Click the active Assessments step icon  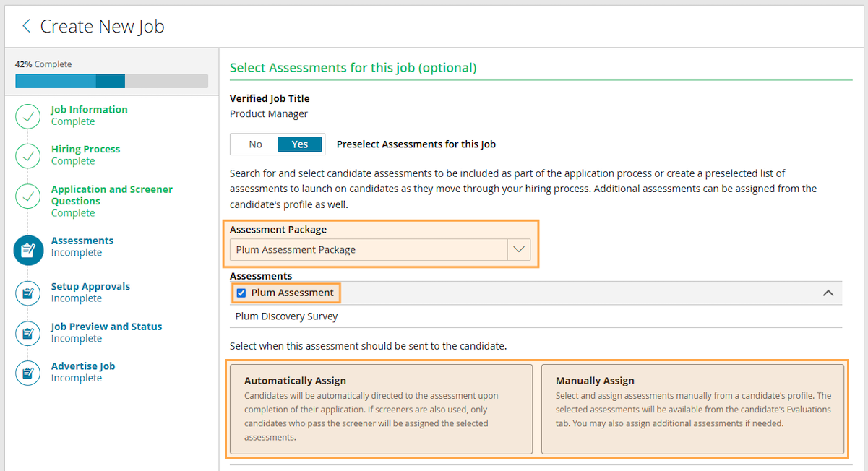[x=27, y=250]
